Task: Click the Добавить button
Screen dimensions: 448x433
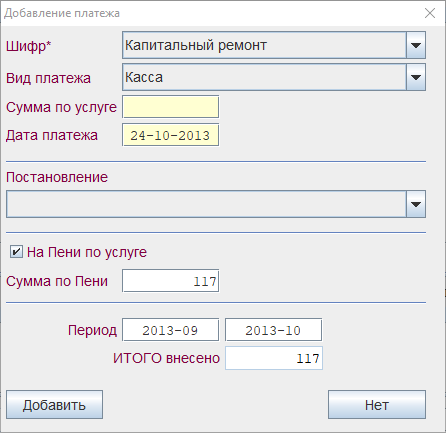Action: (54, 405)
